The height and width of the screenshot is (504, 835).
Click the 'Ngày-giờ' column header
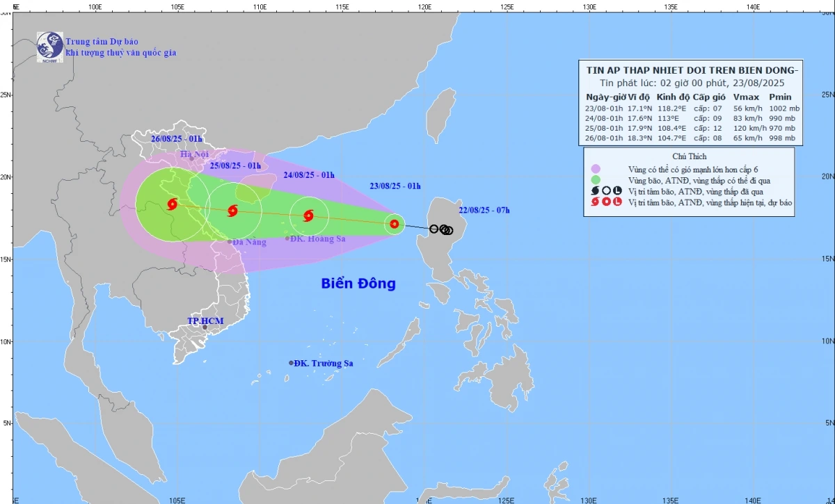[x=606, y=97]
